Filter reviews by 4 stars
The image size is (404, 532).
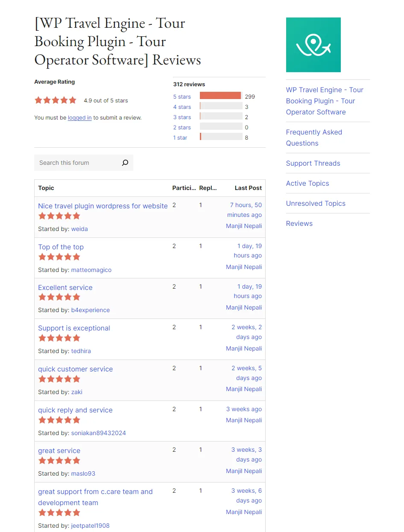point(182,107)
